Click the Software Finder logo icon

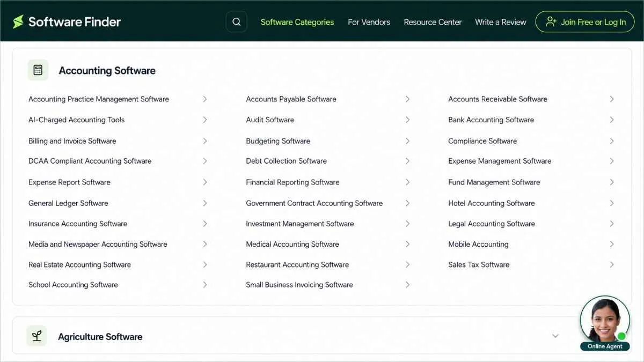(x=18, y=22)
